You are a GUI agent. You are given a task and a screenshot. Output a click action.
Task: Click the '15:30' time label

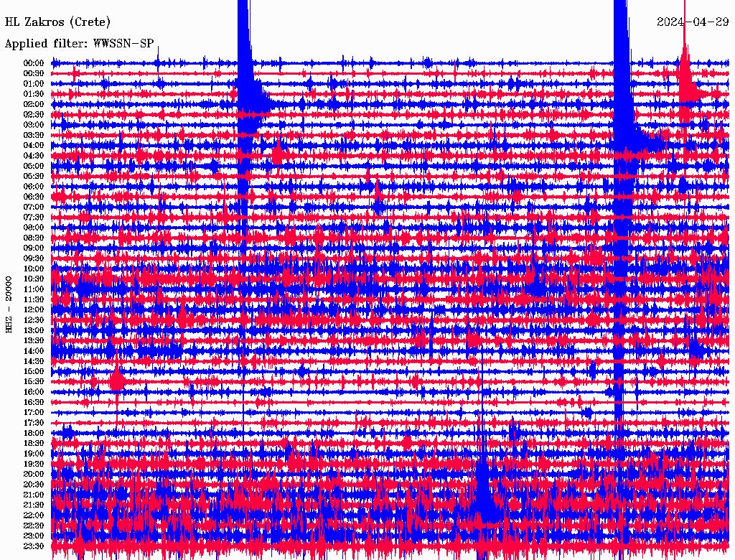[x=34, y=382]
